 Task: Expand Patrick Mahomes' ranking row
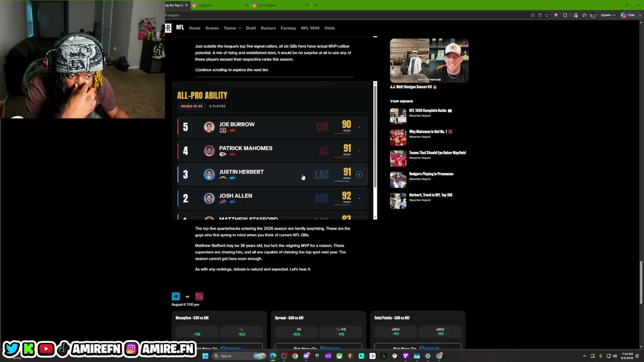(x=359, y=151)
